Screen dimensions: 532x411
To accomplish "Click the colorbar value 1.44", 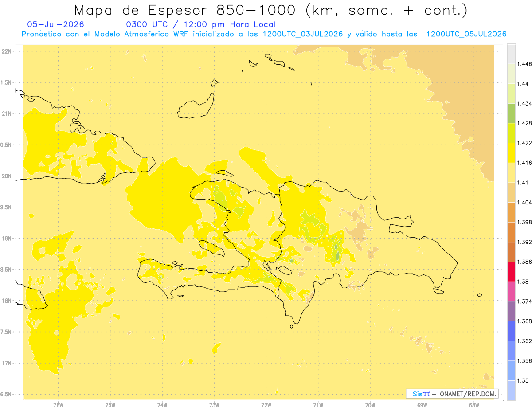I will (523, 84).
